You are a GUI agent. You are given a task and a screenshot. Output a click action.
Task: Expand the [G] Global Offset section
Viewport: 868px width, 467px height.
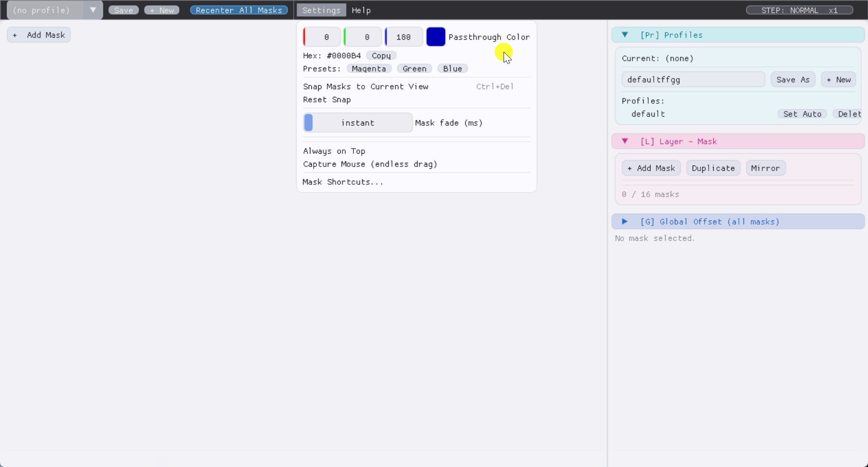coord(624,221)
